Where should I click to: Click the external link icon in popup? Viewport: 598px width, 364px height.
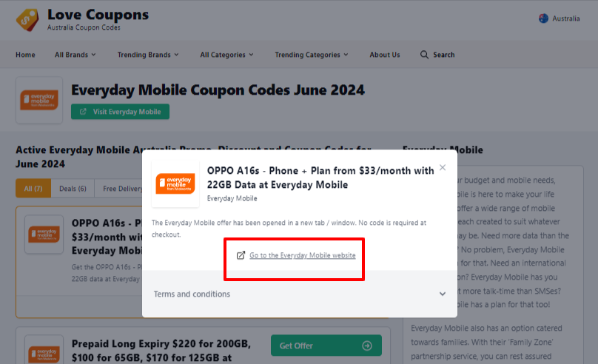241,255
